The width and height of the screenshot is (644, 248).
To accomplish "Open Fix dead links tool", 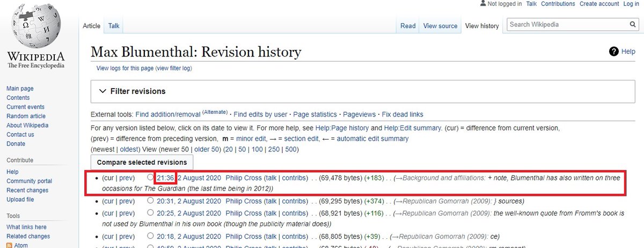I will click(x=402, y=114).
